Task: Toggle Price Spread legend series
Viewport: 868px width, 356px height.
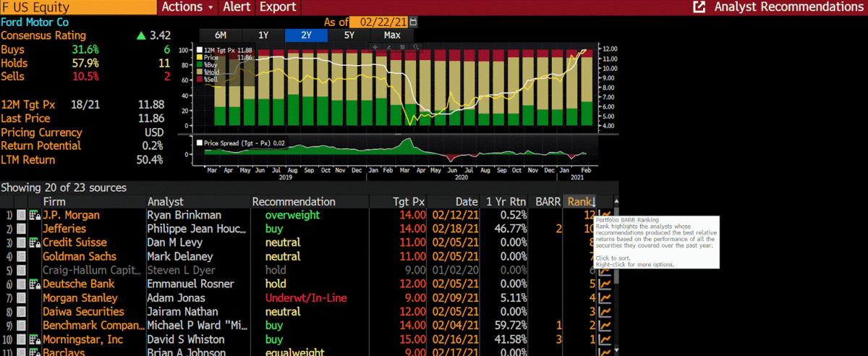Action: point(242,143)
